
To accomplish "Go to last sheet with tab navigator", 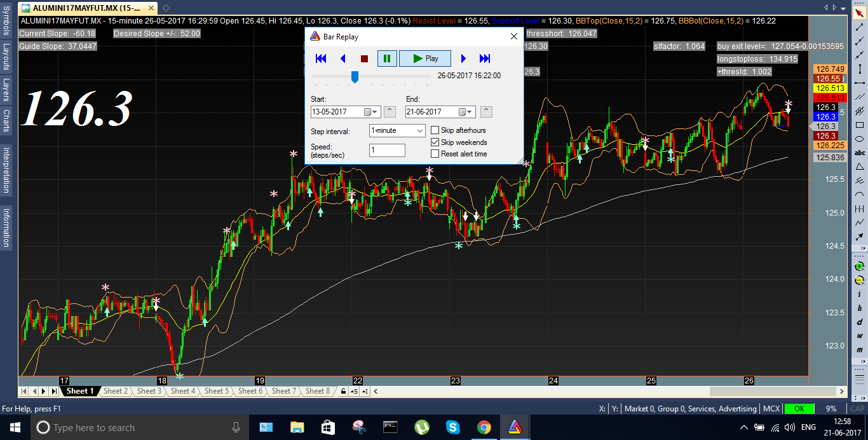I will [x=55, y=391].
